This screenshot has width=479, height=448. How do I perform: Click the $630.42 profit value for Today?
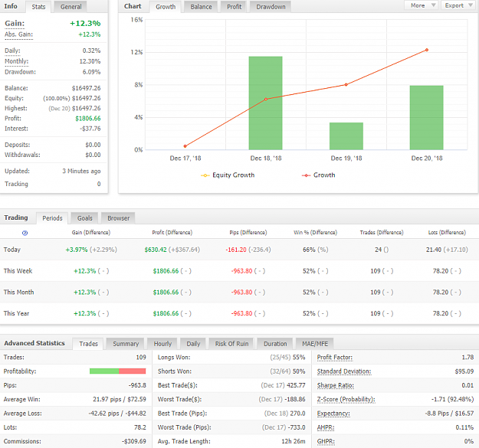point(156,250)
